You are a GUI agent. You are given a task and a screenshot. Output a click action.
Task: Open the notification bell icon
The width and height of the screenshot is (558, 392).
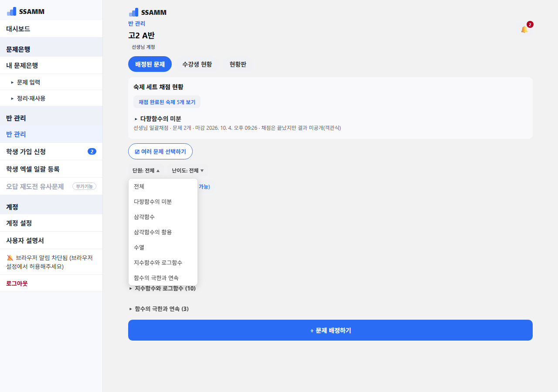click(x=524, y=29)
